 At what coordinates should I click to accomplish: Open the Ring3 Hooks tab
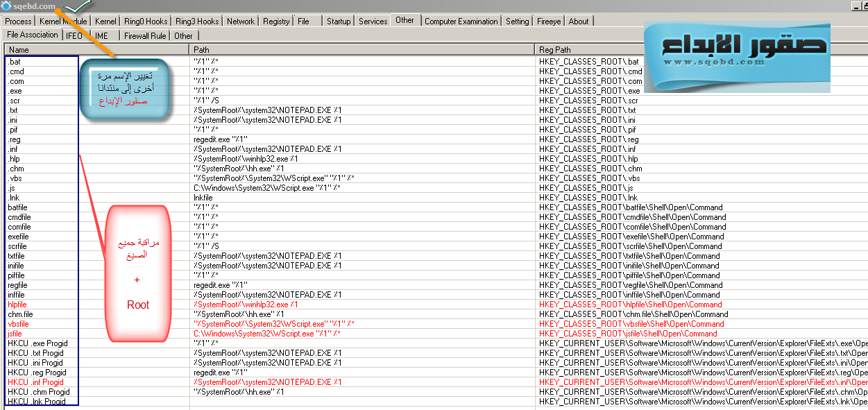pyautogui.click(x=197, y=22)
